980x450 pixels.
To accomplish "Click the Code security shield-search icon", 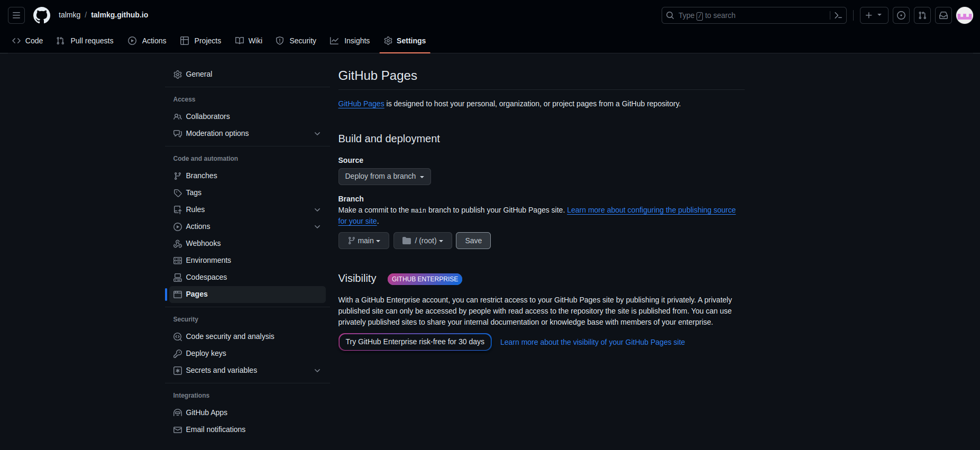I will tap(178, 337).
